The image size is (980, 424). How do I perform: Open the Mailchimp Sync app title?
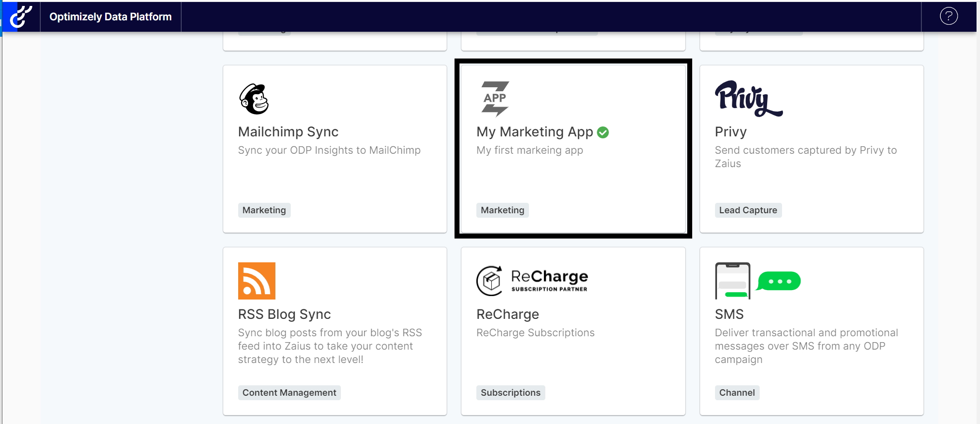coord(288,132)
